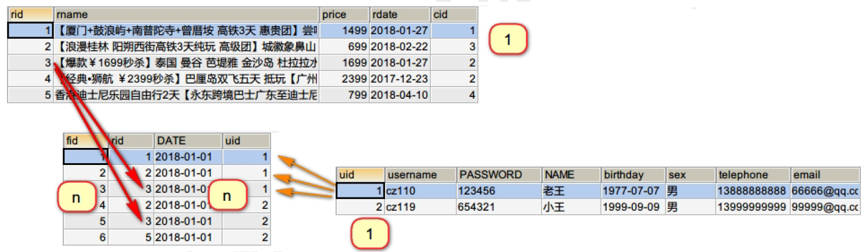Click the email column header

click(825, 175)
